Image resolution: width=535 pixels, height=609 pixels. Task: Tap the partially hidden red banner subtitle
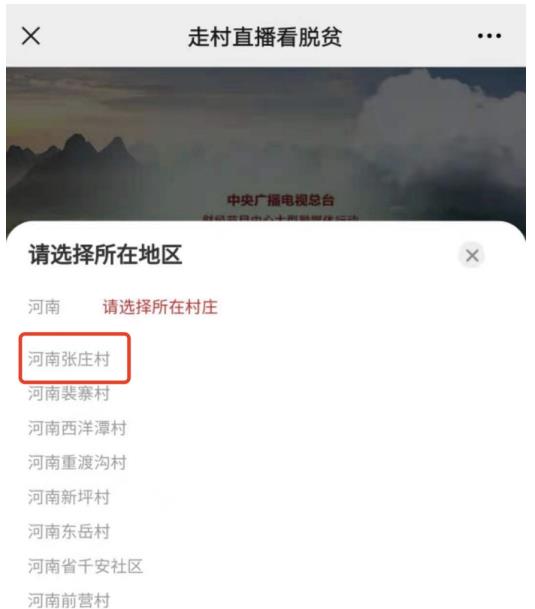(281, 218)
